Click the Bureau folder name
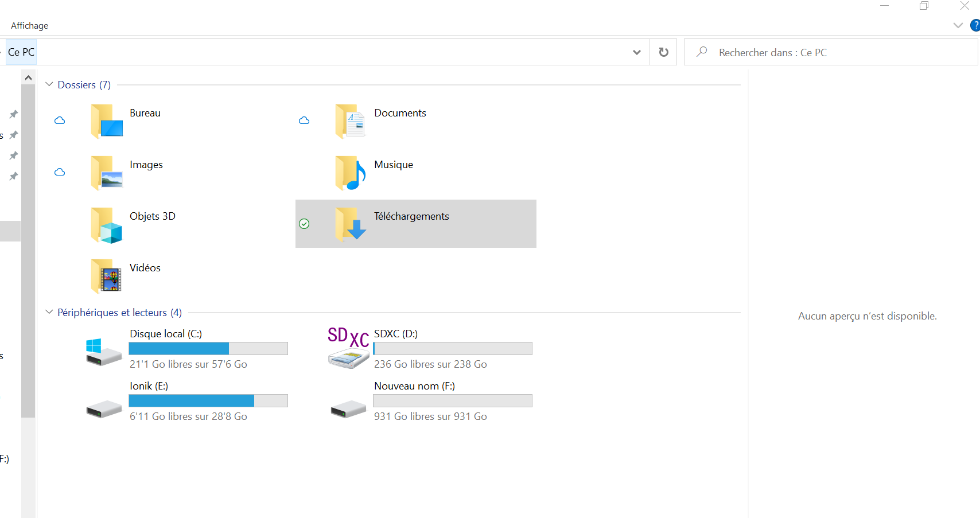 click(x=145, y=113)
